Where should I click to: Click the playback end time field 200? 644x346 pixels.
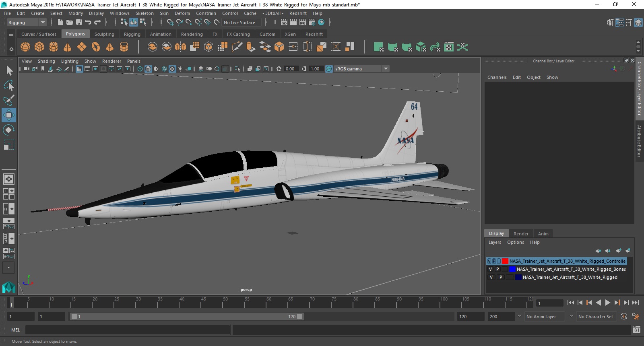pos(501,317)
